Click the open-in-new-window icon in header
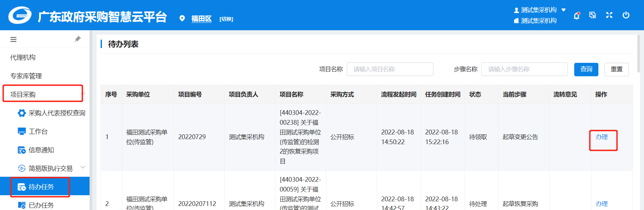Image resolution: width=644 pixels, height=210 pixels. click(x=593, y=15)
